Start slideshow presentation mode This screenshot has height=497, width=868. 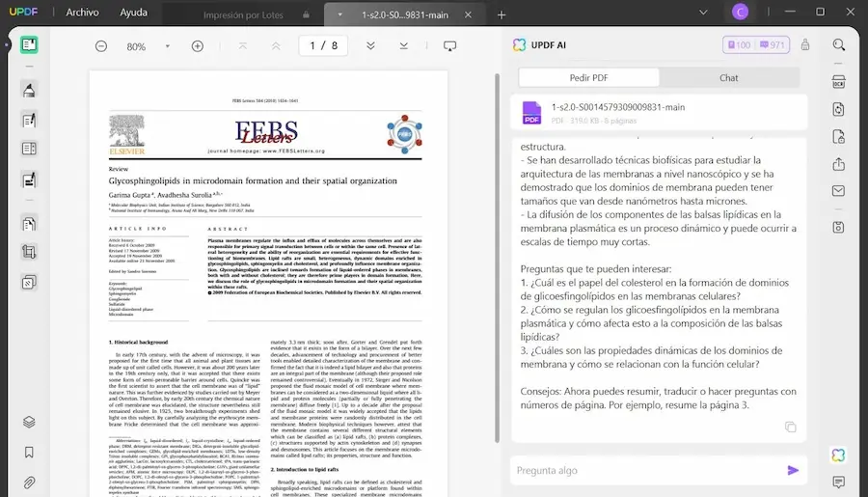pos(449,46)
